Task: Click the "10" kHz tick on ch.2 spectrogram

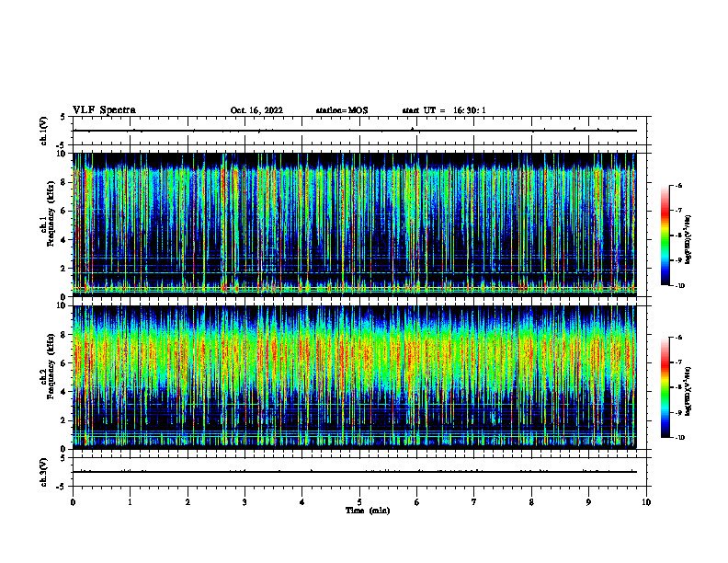Action: coord(63,305)
